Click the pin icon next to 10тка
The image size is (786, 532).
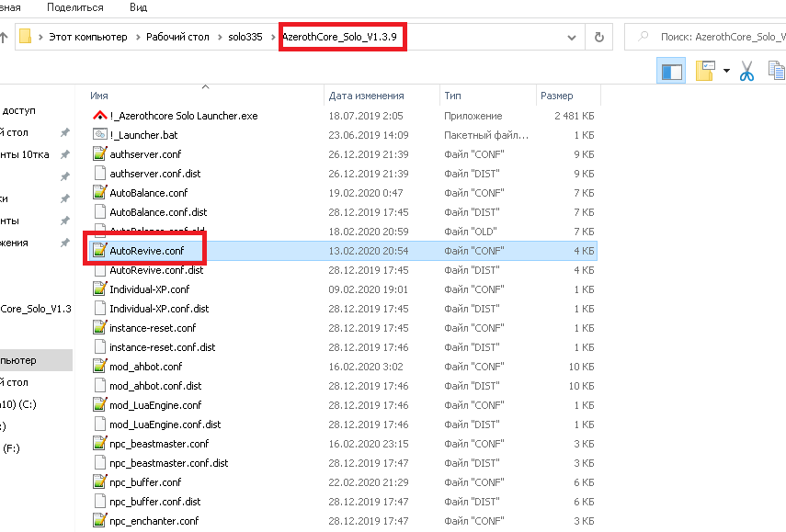click(x=64, y=154)
